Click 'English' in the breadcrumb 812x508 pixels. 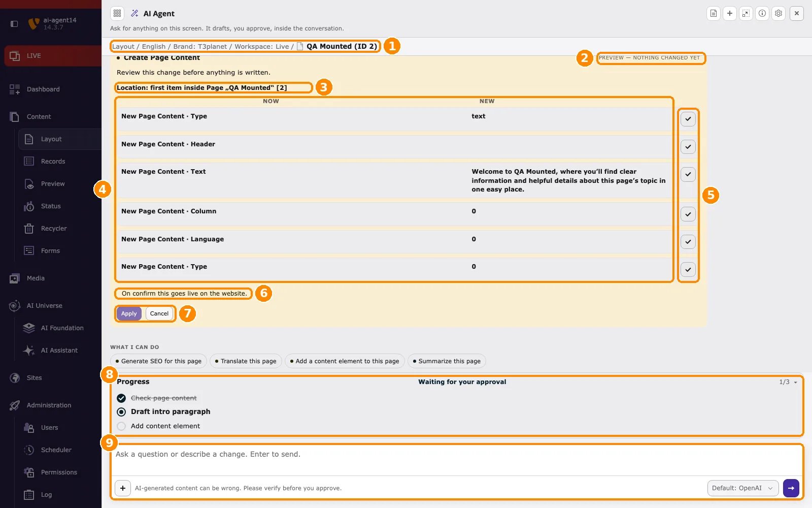(x=154, y=46)
